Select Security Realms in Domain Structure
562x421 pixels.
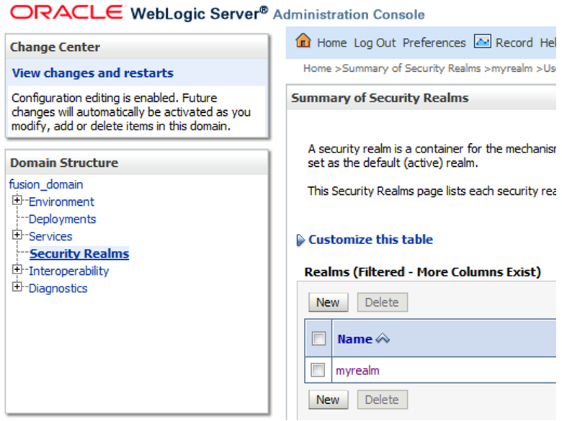(x=79, y=253)
